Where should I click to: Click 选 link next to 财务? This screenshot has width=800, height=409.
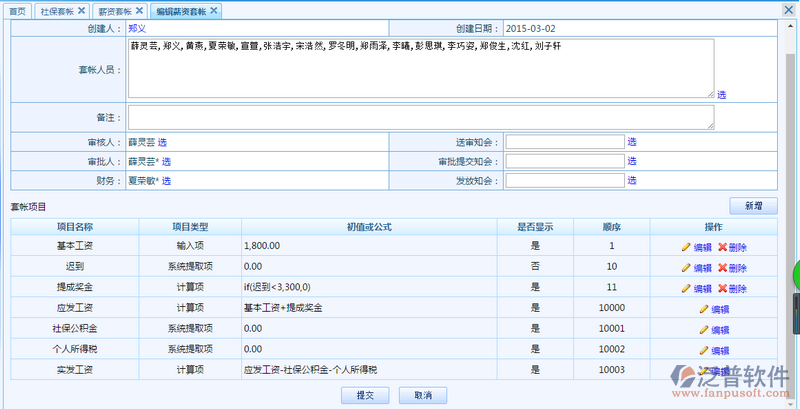pyautogui.click(x=166, y=181)
